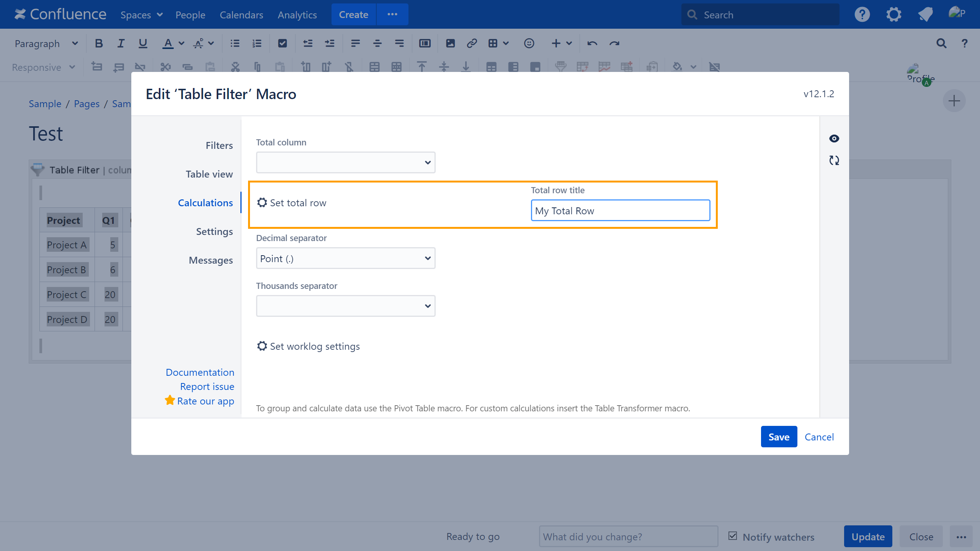Click the Total row title input field
This screenshot has height=551, width=980.
click(x=620, y=210)
